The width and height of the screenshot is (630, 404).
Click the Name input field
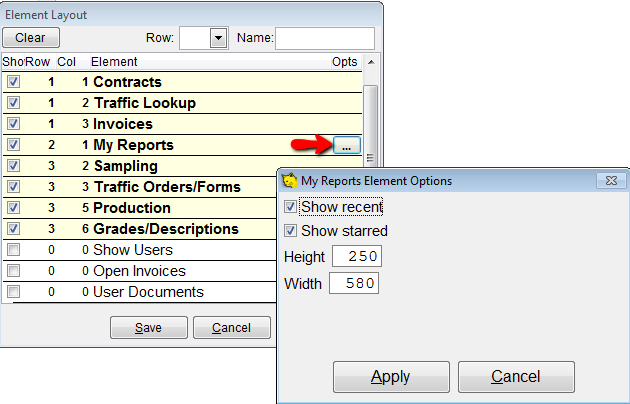(325, 38)
